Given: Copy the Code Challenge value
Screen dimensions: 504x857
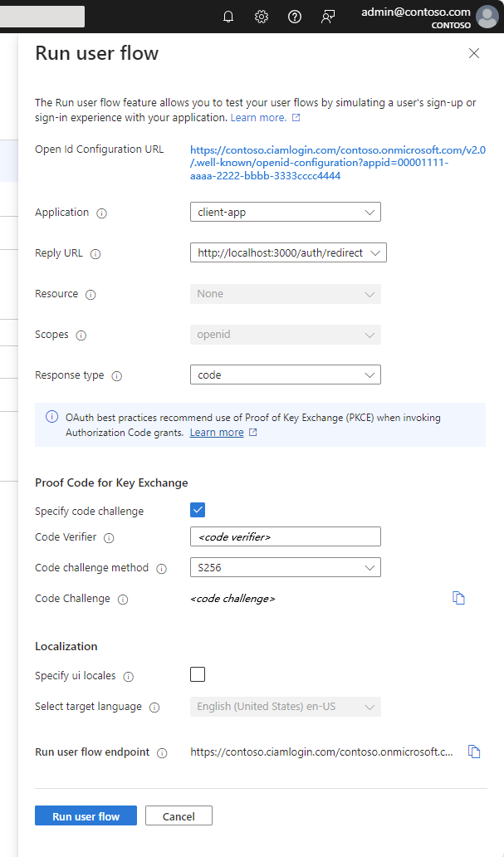Looking at the screenshot, I should pyautogui.click(x=458, y=598).
